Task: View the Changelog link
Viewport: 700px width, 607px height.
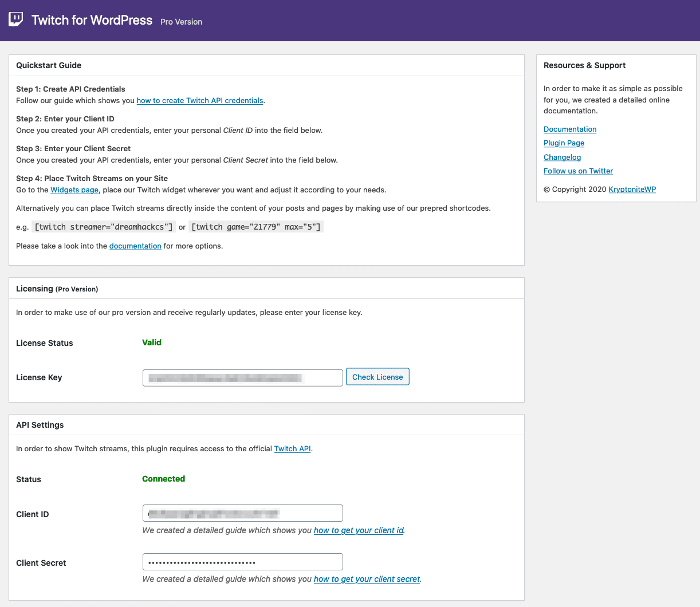Action: tap(563, 157)
